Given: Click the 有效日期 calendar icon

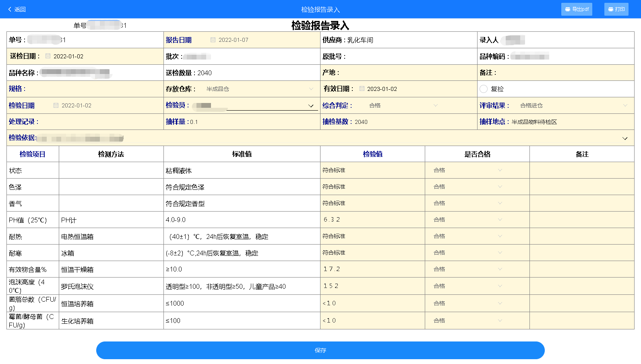Looking at the screenshot, I should (x=362, y=89).
